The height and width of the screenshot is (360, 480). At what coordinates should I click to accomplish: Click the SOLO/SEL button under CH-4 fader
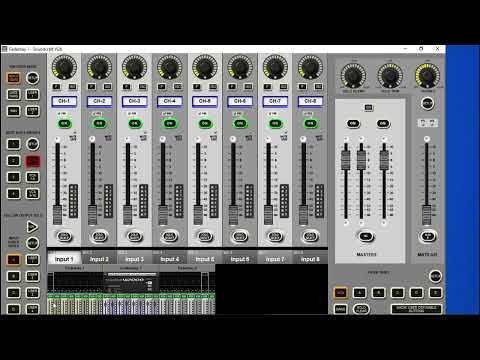point(169,236)
